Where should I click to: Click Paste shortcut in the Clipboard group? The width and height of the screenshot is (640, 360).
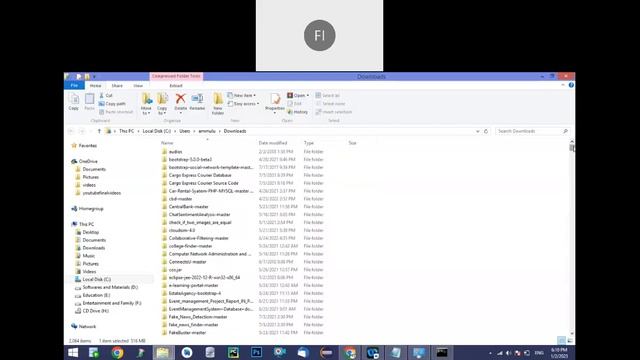pos(116,112)
